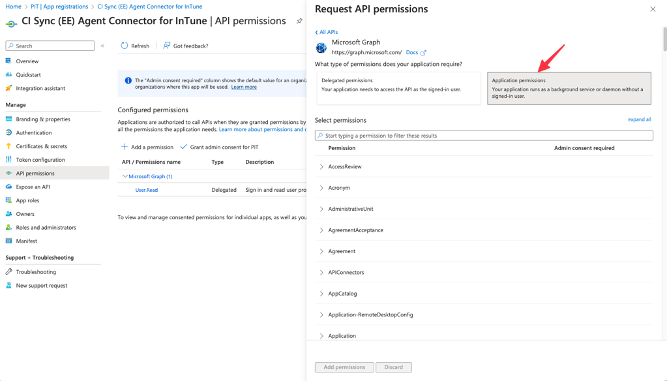The image size is (668, 382).
Task: Open Expose an API menu item
Action: point(33,187)
